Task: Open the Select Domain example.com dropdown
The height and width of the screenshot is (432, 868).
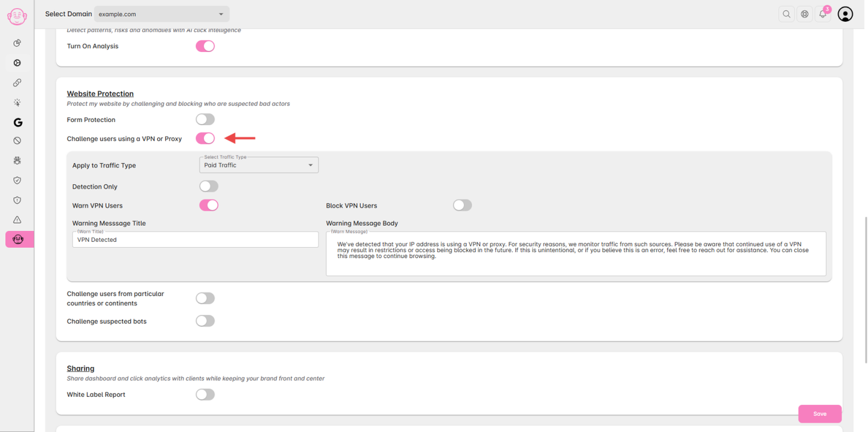Action: click(162, 14)
